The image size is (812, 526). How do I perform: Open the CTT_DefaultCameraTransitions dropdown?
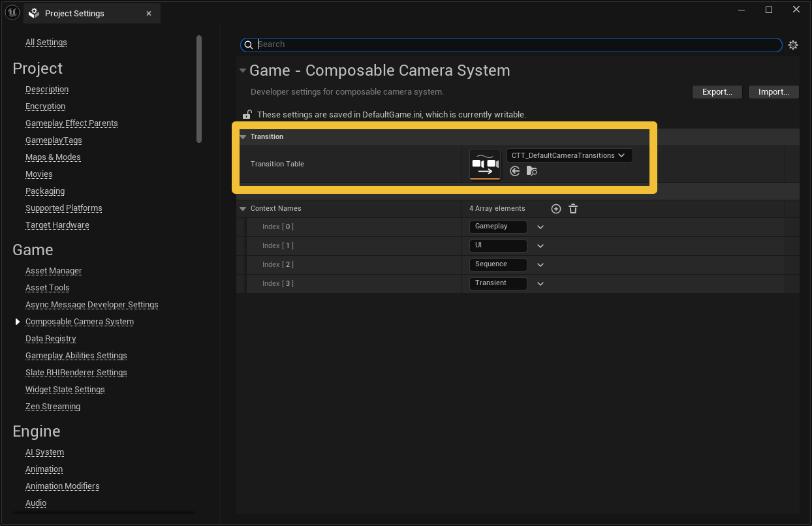[x=569, y=155]
